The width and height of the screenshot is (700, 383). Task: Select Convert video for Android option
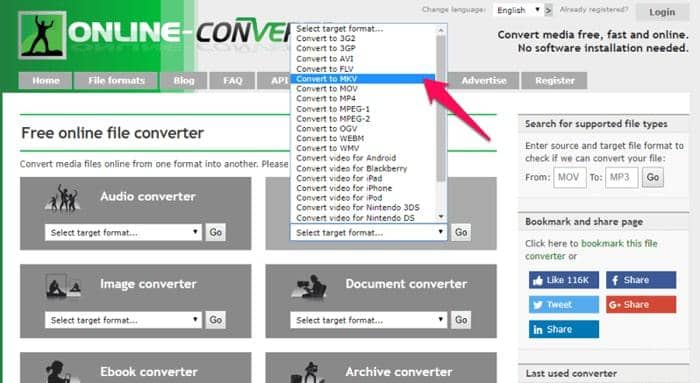pyautogui.click(x=363, y=158)
